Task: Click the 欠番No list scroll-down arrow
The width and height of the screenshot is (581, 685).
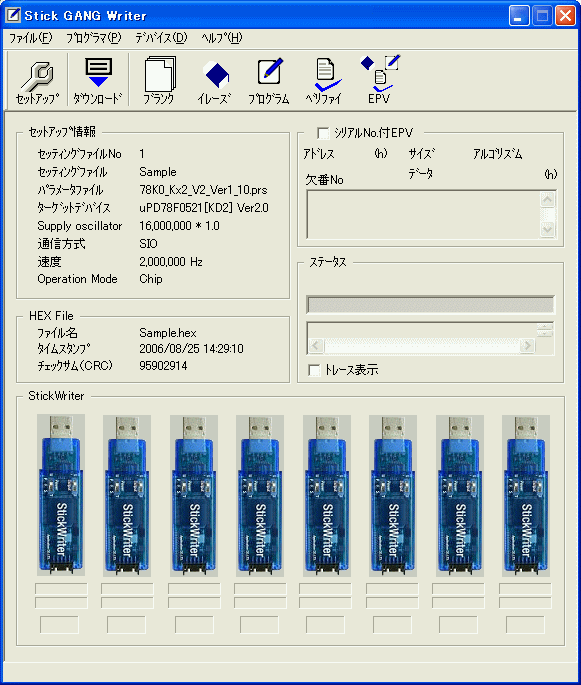Action: point(547,229)
